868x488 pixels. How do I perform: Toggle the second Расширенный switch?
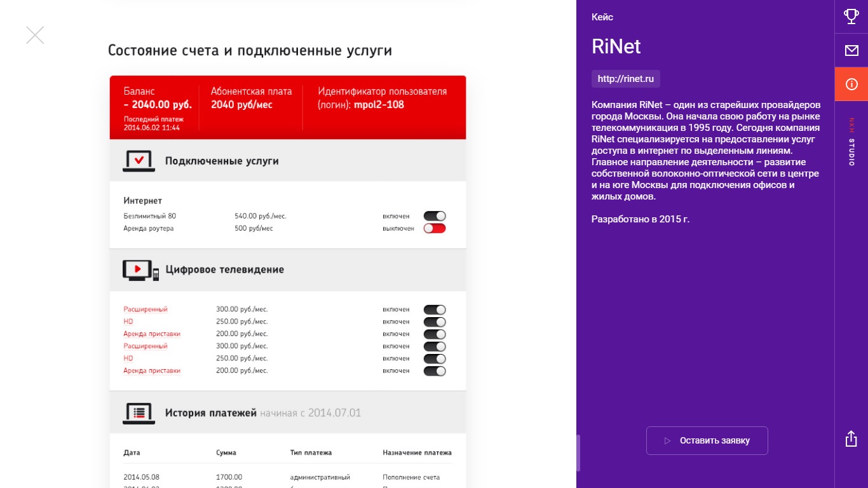point(435,346)
